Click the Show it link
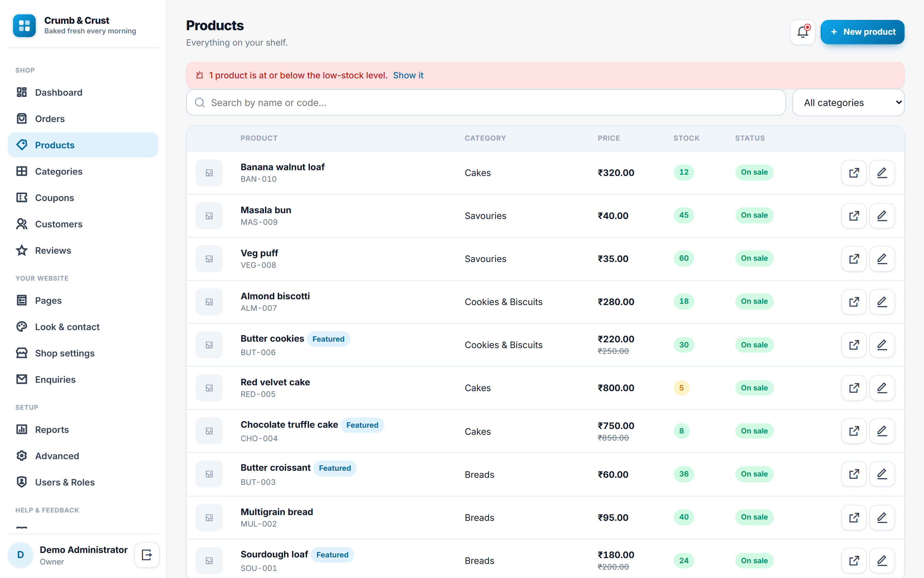This screenshot has height=578, width=924. pos(408,75)
